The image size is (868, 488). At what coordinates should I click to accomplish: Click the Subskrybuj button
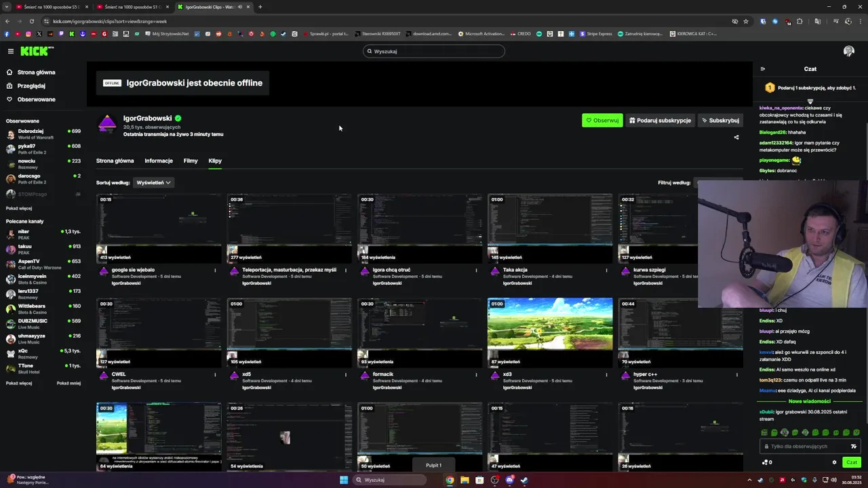pos(720,120)
